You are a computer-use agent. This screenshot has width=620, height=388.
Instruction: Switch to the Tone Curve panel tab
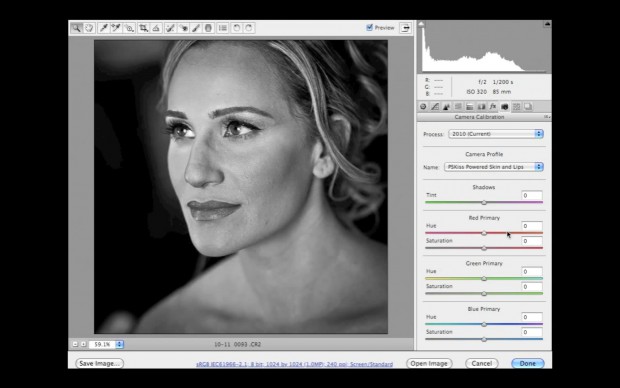click(435, 106)
